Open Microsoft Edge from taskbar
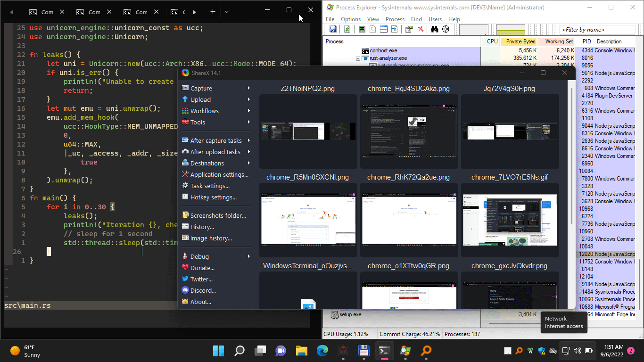 pos(322,351)
